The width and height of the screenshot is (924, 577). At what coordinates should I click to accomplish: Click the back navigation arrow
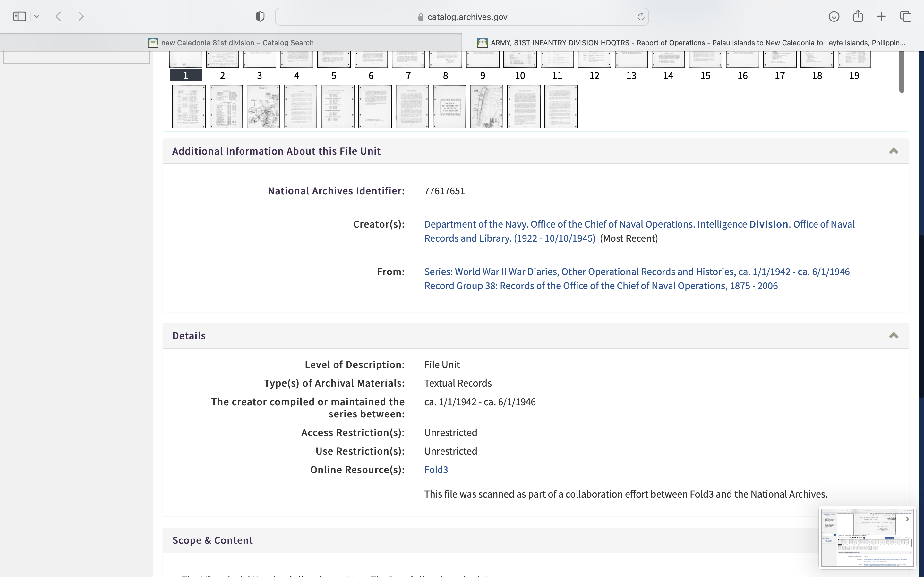(58, 16)
